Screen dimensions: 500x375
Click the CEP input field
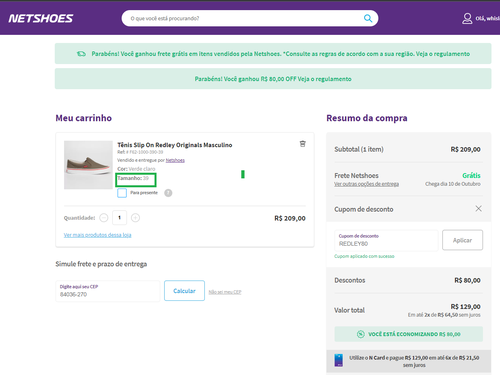[x=108, y=291]
